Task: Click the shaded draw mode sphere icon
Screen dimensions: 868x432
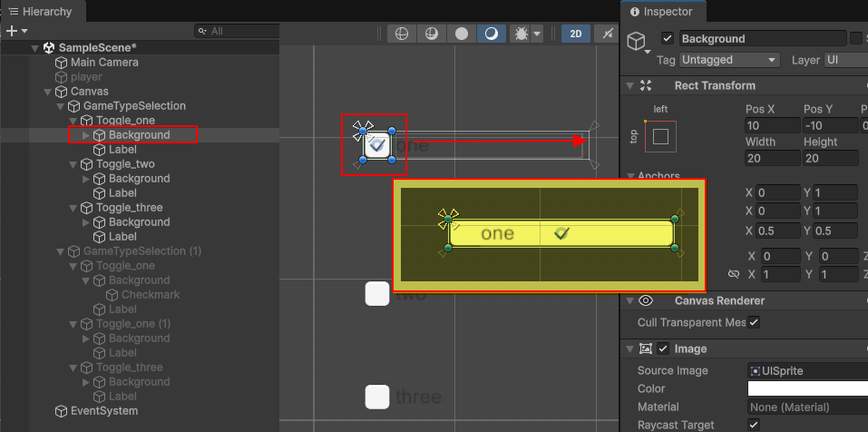Action: [462, 34]
